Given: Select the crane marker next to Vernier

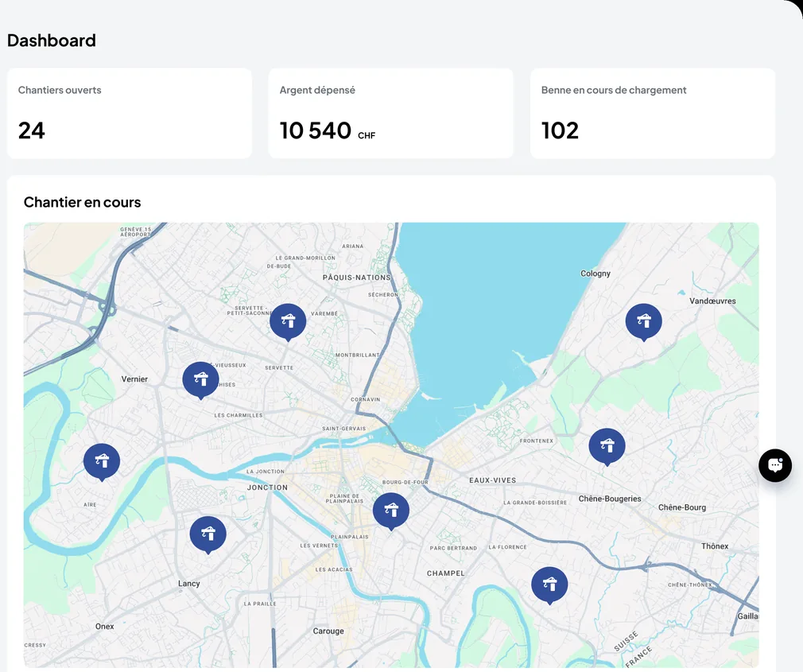Looking at the screenshot, I should [x=200, y=380].
